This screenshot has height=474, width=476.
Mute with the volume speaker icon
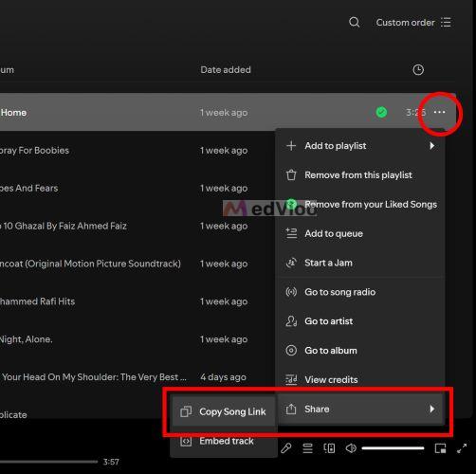[351, 448]
